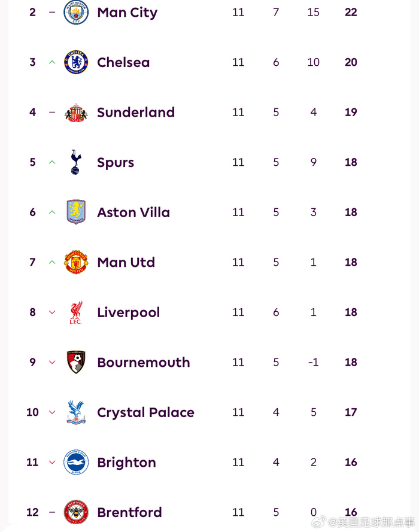Click the Man Utd club crest
Viewport: 419px width, 532px height.
[x=76, y=262]
